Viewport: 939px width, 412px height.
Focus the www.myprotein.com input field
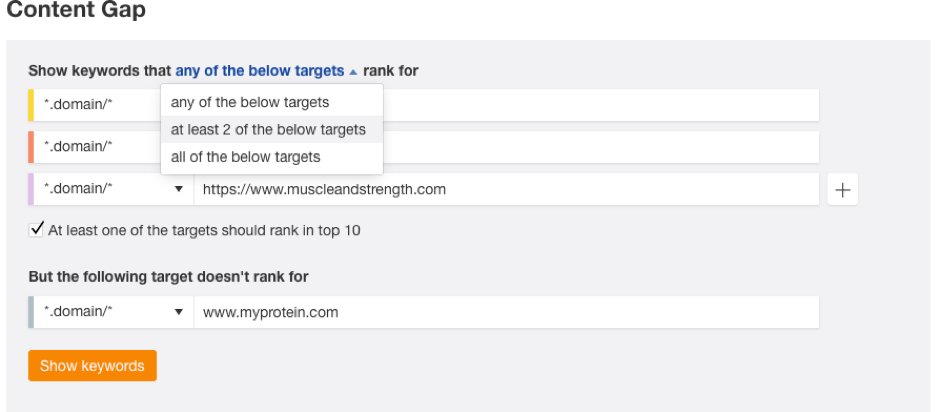[507, 312]
